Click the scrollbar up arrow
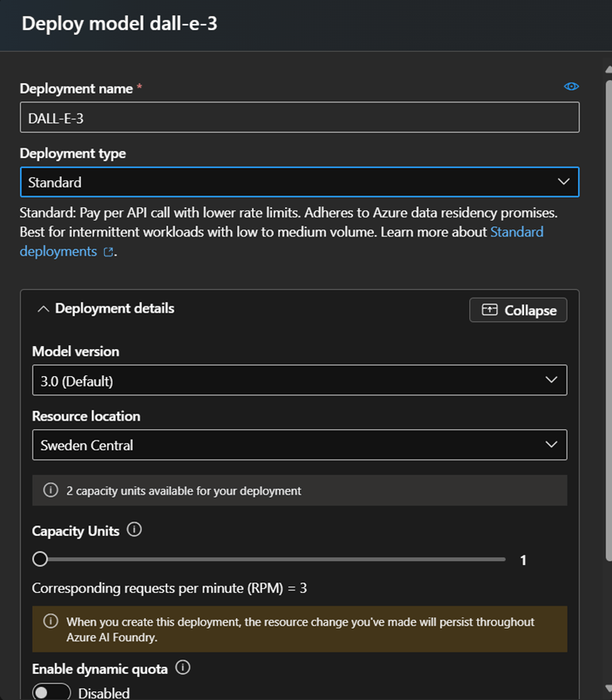Screen dimensions: 612x700 (607, 71)
